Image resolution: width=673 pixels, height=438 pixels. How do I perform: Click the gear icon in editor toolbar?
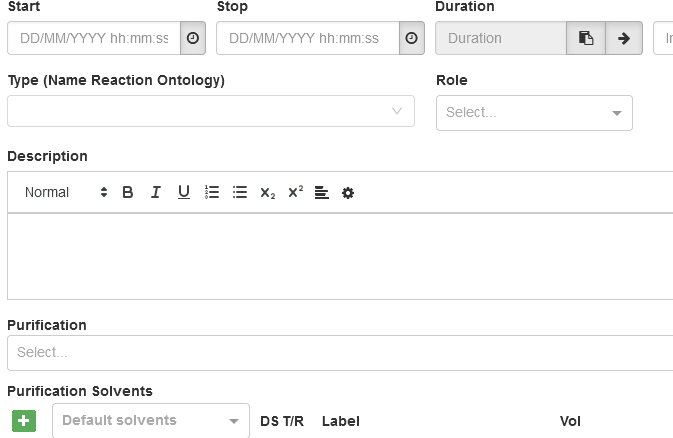pos(348,192)
